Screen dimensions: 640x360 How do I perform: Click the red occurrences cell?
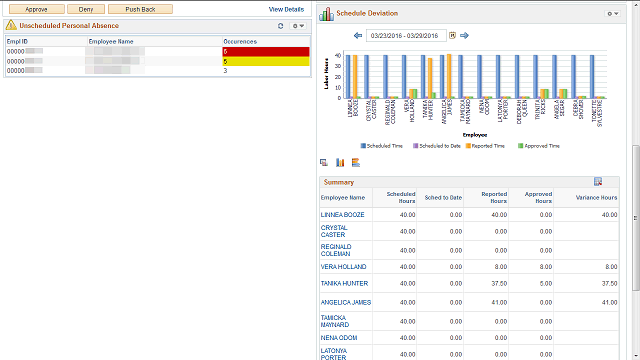click(x=266, y=51)
